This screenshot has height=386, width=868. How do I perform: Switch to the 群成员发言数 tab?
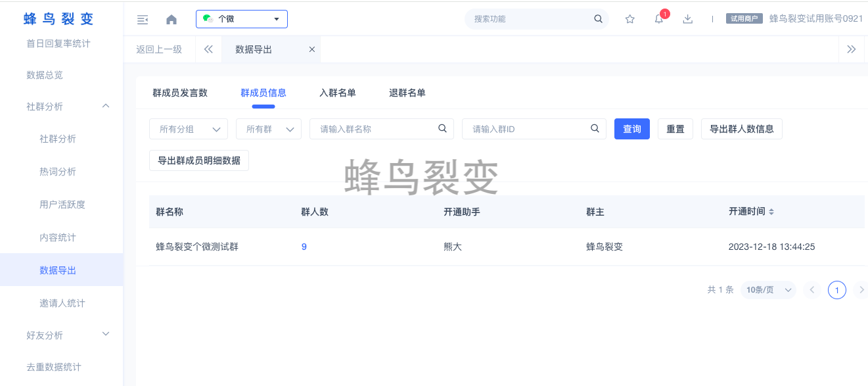coord(180,93)
